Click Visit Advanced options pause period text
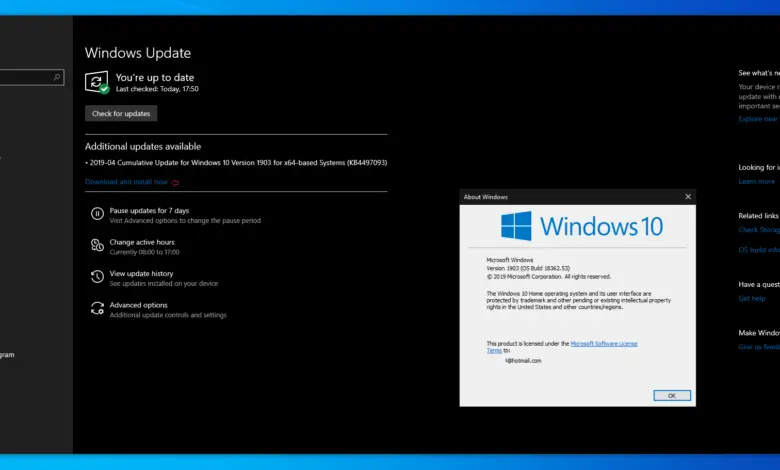 coord(185,220)
